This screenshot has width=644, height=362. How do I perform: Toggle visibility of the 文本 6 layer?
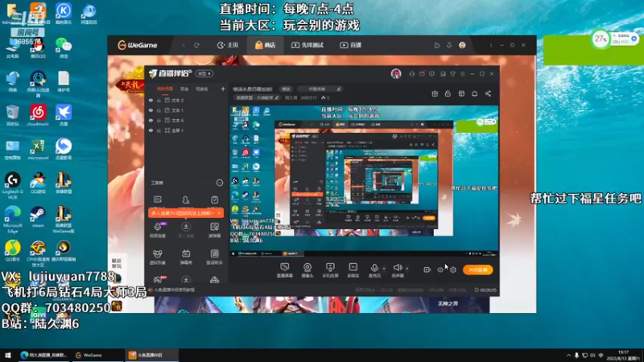coord(151,120)
